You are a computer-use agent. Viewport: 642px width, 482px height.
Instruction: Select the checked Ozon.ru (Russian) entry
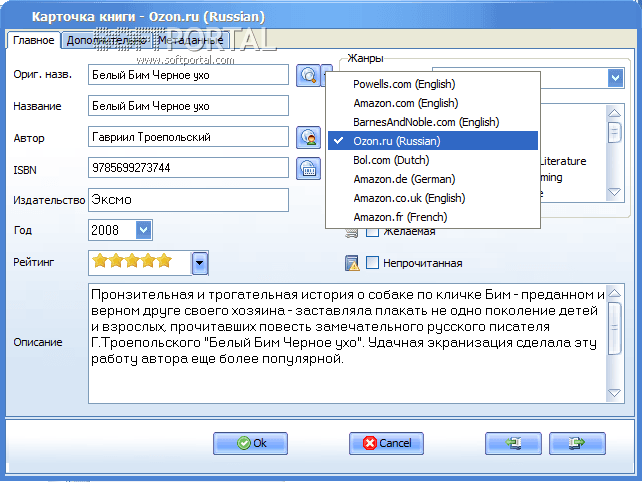pyautogui.click(x=433, y=141)
